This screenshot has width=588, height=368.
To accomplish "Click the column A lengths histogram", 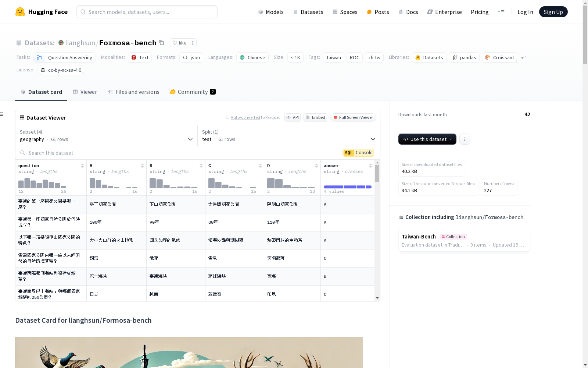I will [114, 183].
